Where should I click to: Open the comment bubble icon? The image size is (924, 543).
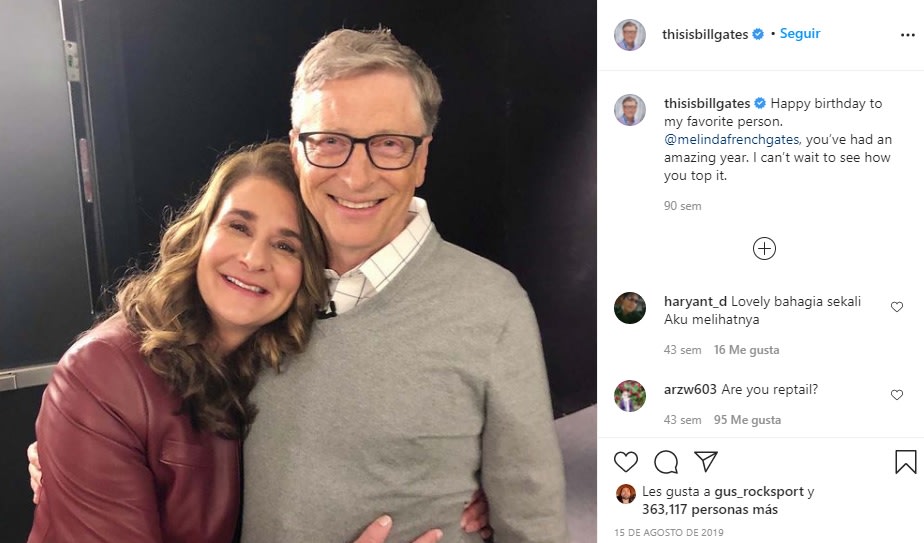coord(666,462)
